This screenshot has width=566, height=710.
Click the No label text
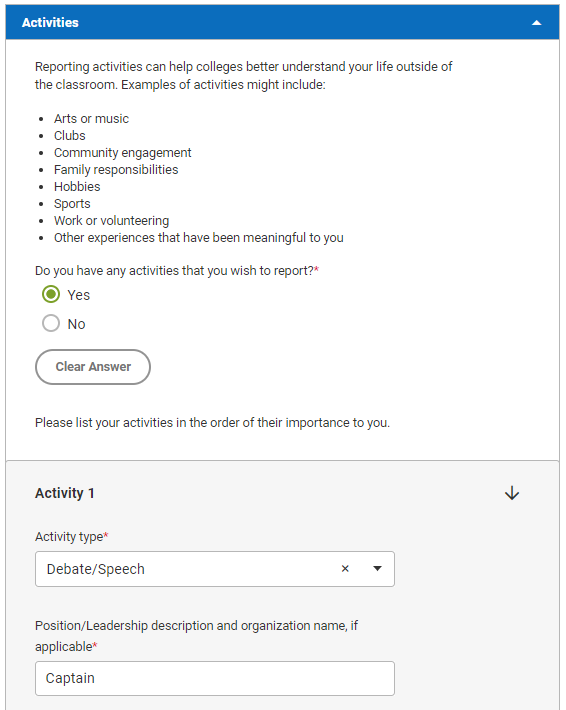click(77, 324)
